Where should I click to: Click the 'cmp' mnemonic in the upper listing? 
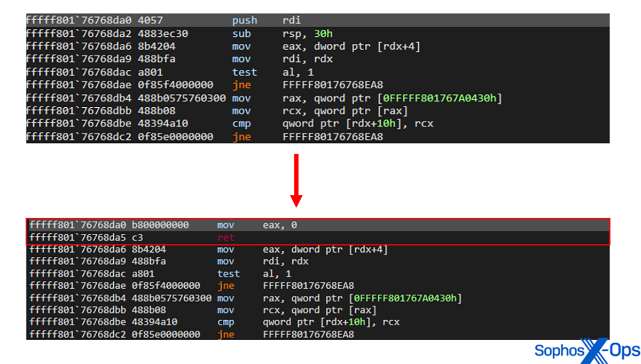coord(241,124)
